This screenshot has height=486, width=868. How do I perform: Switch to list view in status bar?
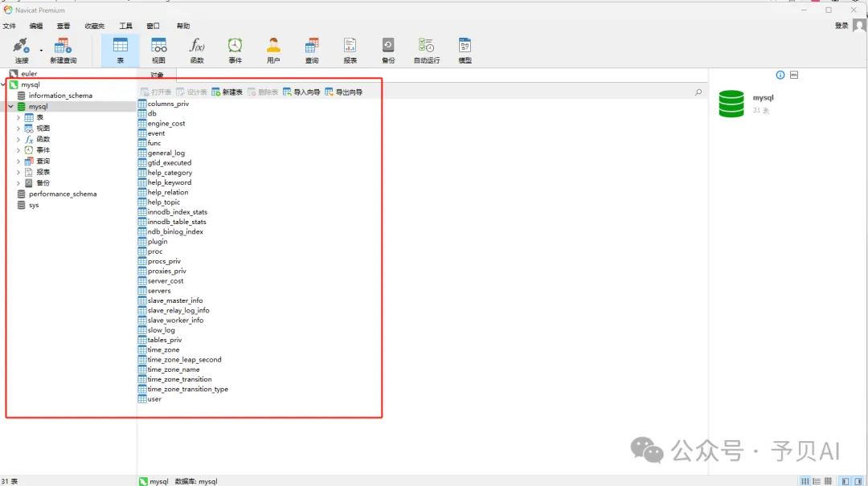[805, 481]
